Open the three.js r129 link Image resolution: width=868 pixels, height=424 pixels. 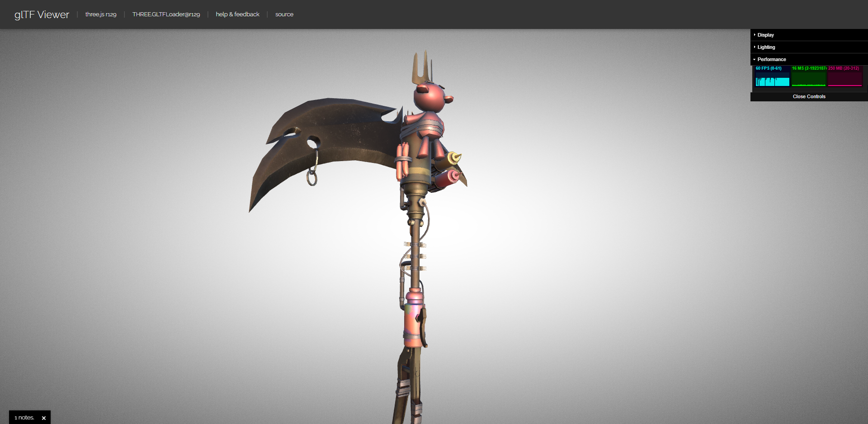tap(101, 14)
